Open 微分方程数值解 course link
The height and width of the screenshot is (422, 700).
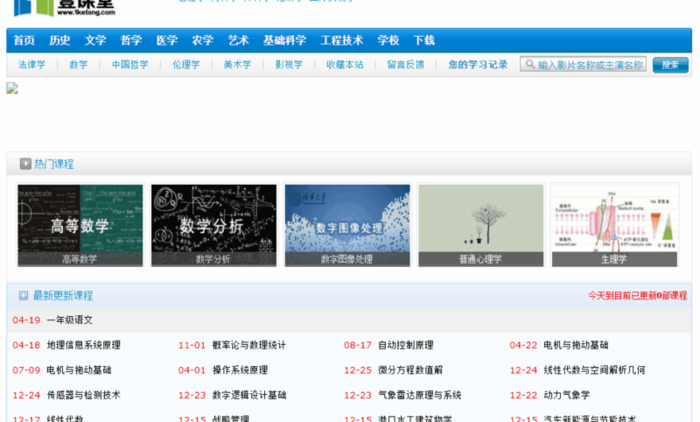tap(410, 370)
